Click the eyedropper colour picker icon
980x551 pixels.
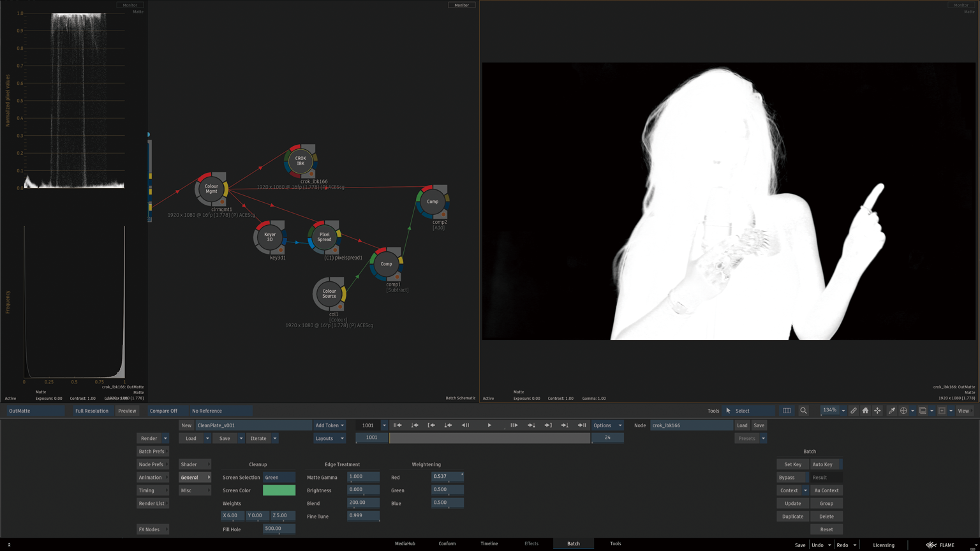891,411
